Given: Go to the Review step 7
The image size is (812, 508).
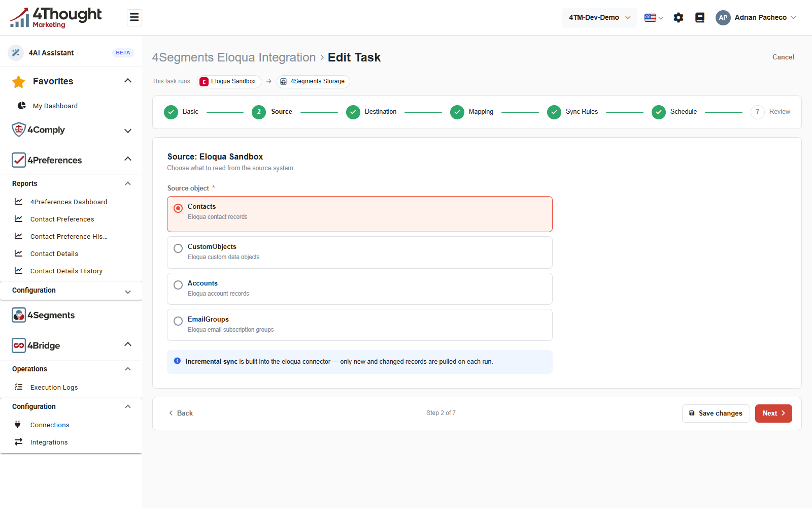Looking at the screenshot, I should coord(770,112).
